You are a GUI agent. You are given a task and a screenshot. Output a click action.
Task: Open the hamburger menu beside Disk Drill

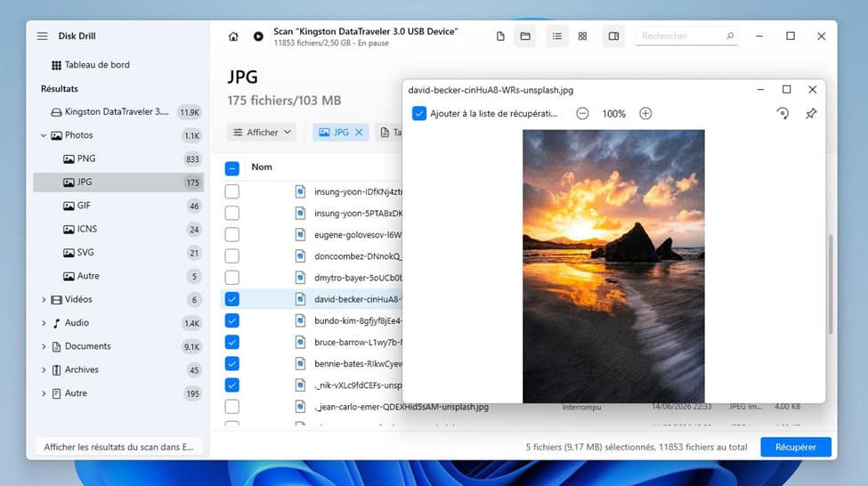tap(42, 36)
